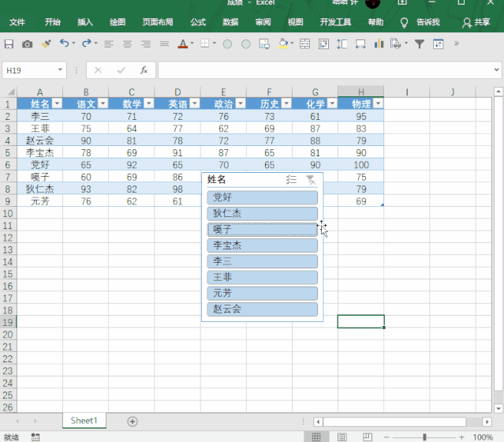Toggle 元芳 in the slicer

263,294
